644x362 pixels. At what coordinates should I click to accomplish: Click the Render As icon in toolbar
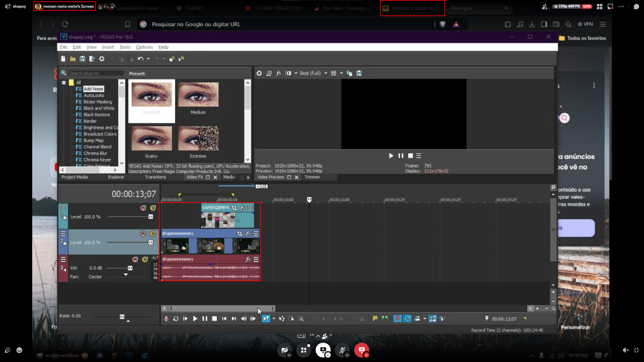click(x=92, y=59)
